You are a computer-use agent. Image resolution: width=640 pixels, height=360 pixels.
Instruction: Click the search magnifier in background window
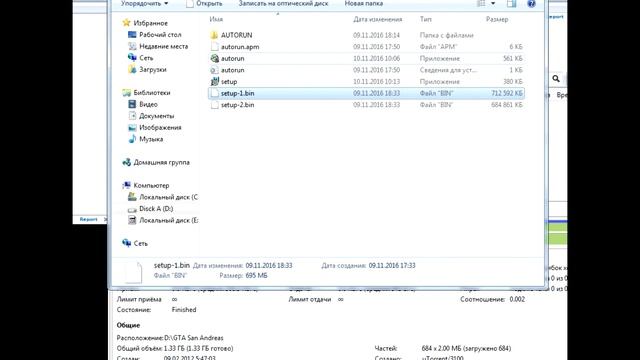[x=556, y=78]
